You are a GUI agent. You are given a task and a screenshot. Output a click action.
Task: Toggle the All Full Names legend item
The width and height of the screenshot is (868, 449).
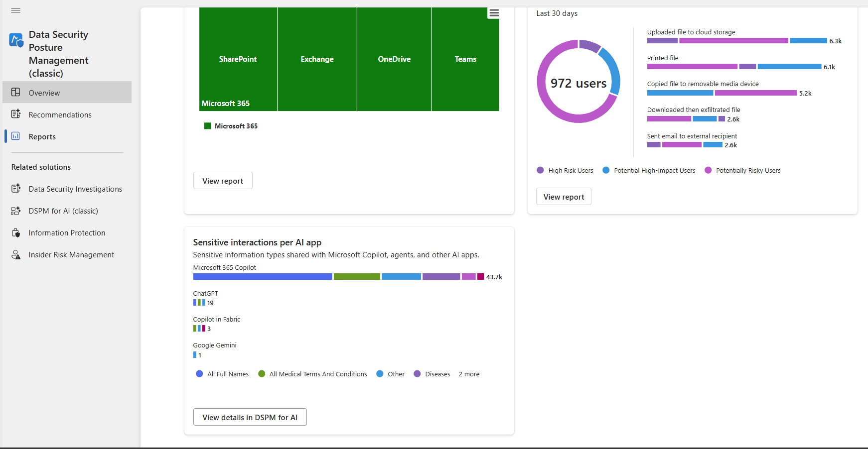pos(222,374)
